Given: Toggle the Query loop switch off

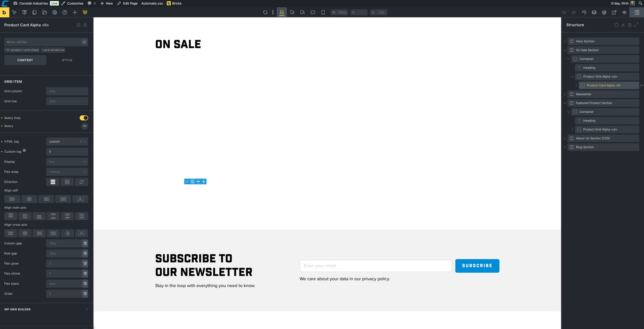Looking at the screenshot, I should [84, 118].
